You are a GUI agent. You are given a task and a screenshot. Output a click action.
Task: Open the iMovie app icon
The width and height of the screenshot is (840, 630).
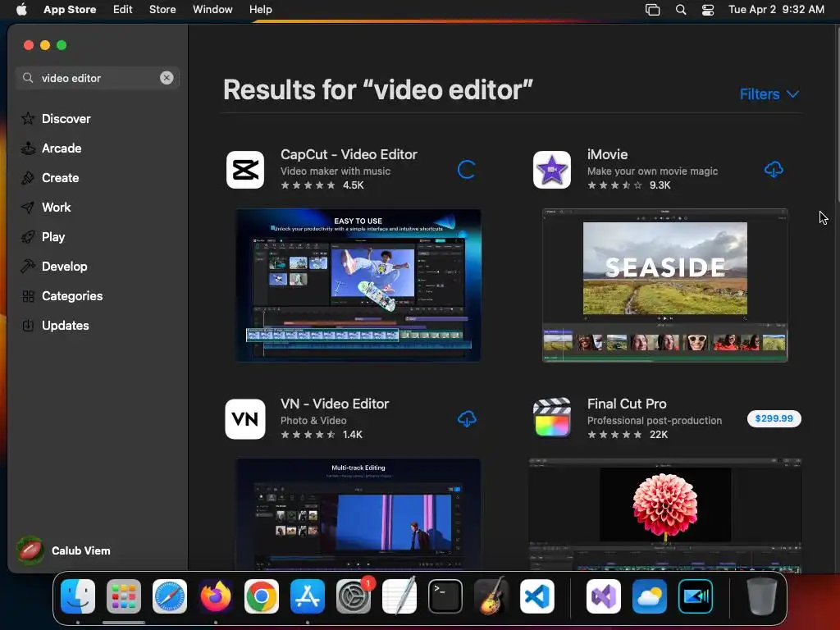click(x=552, y=170)
